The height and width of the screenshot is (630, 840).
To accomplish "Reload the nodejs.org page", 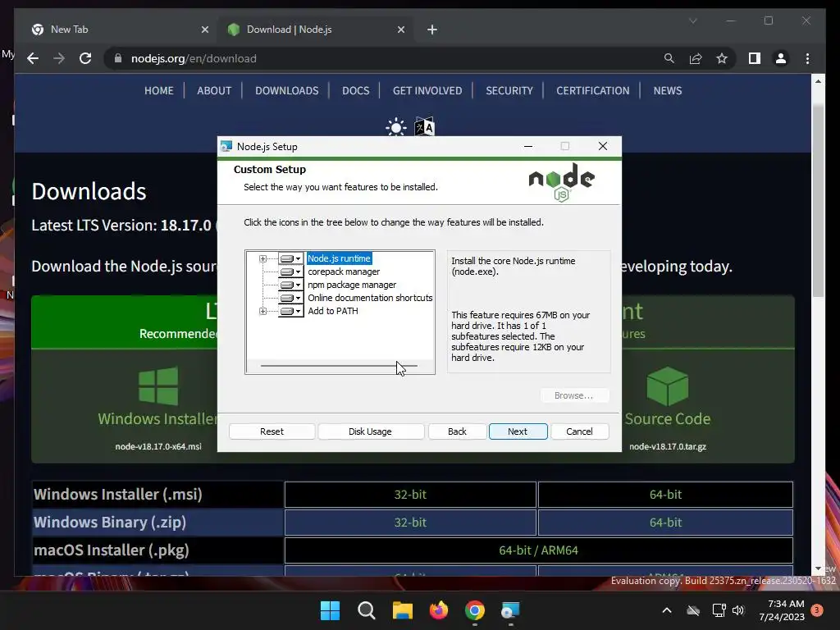I will [x=85, y=58].
